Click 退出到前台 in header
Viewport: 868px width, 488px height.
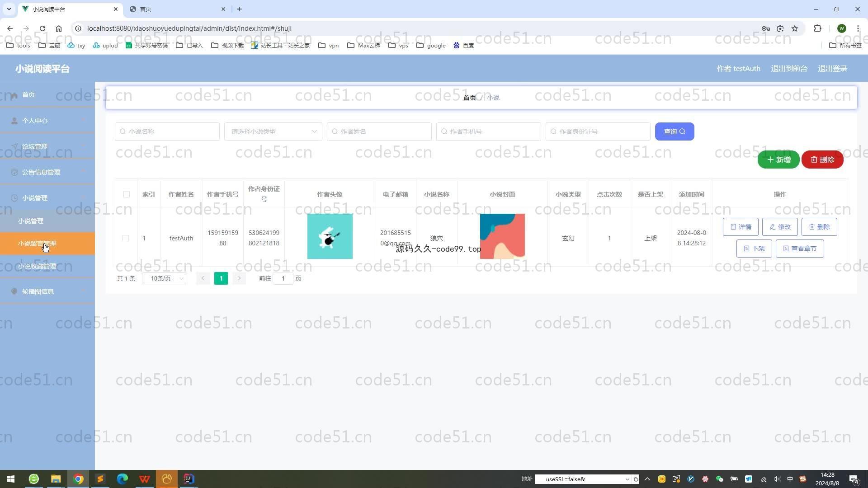click(x=789, y=69)
